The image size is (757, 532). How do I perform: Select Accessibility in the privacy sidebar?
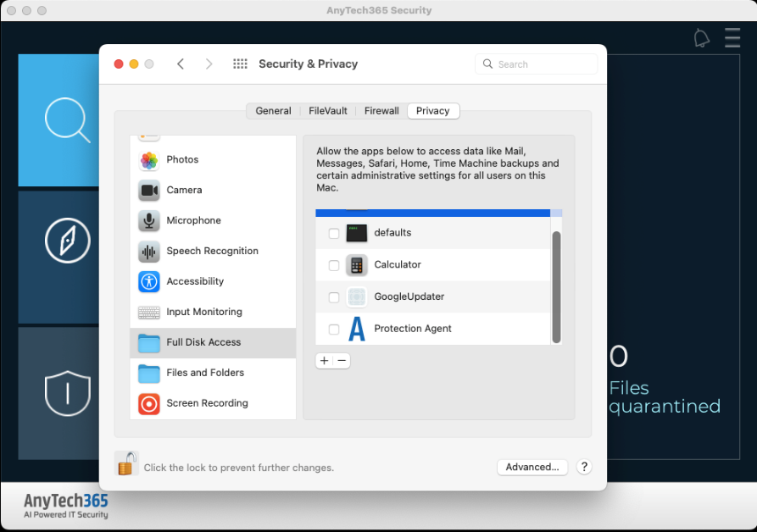pyautogui.click(x=213, y=281)
